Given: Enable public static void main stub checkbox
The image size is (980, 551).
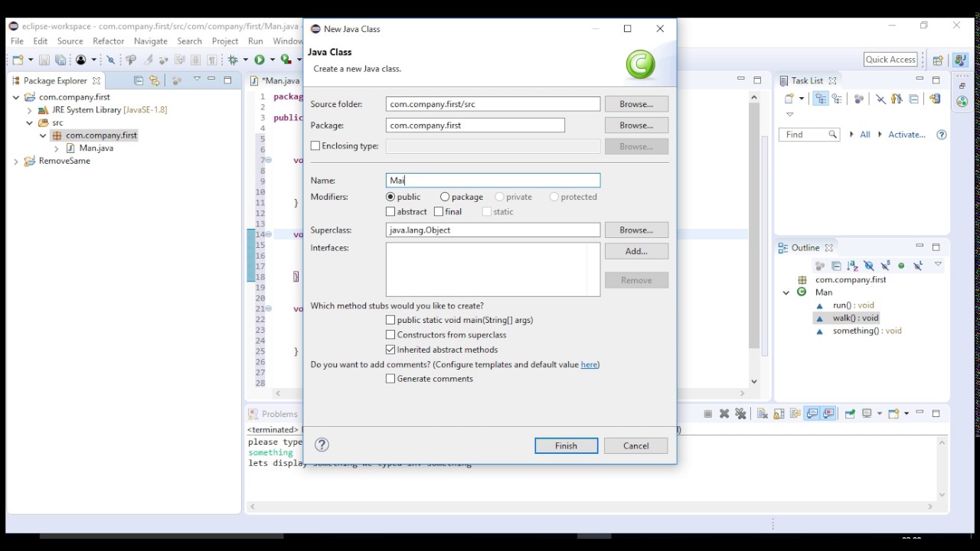Looking at the screenshot, I should coord(390,320).
